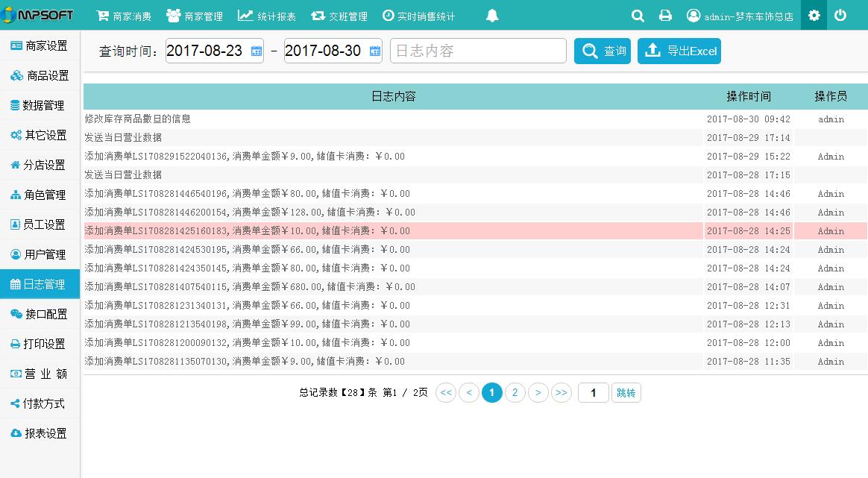
Task: Click the 查询 search button
Action: (603, 51)
